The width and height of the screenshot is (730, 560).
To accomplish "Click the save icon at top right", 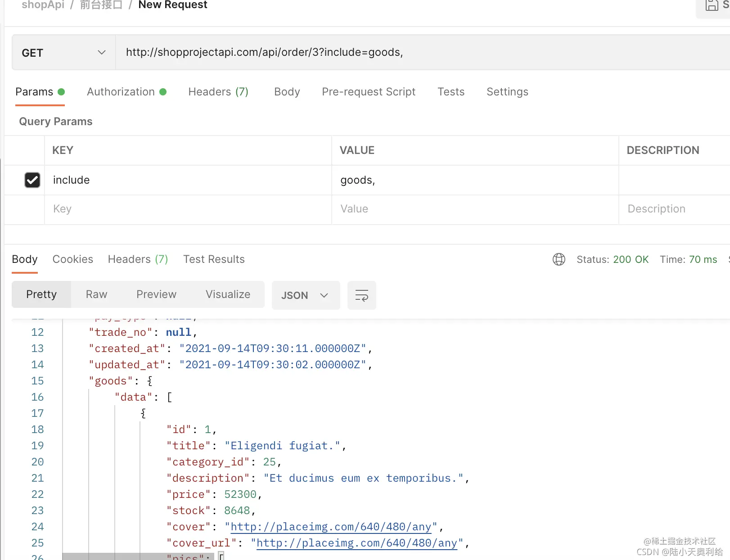I will (712, 5).
